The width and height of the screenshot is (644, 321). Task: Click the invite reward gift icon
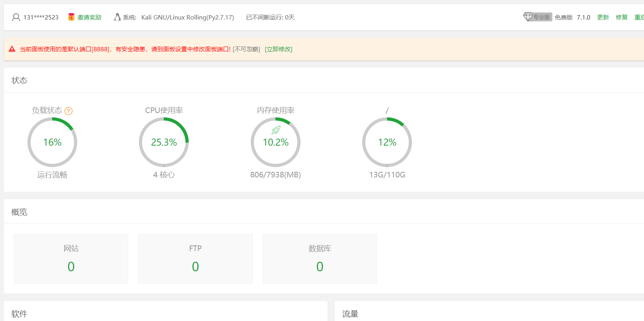[71, 17]
